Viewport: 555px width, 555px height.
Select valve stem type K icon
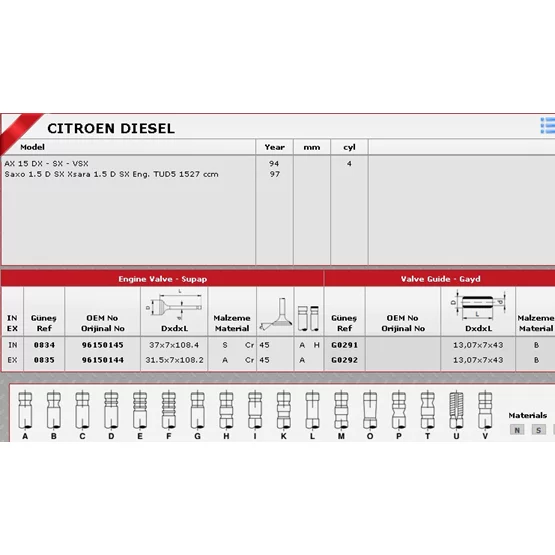click(284, 410)
